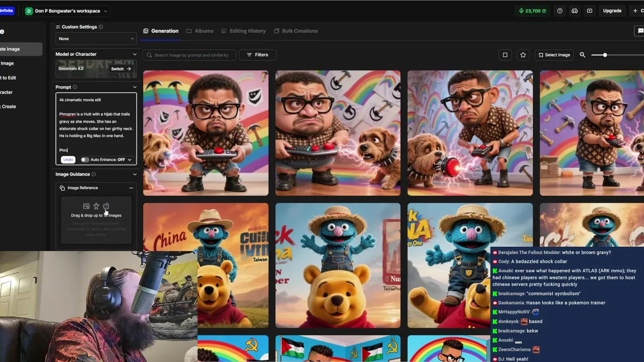Click the star icon in Image Reference drop area
644x362 pixels.
[96, 206]
